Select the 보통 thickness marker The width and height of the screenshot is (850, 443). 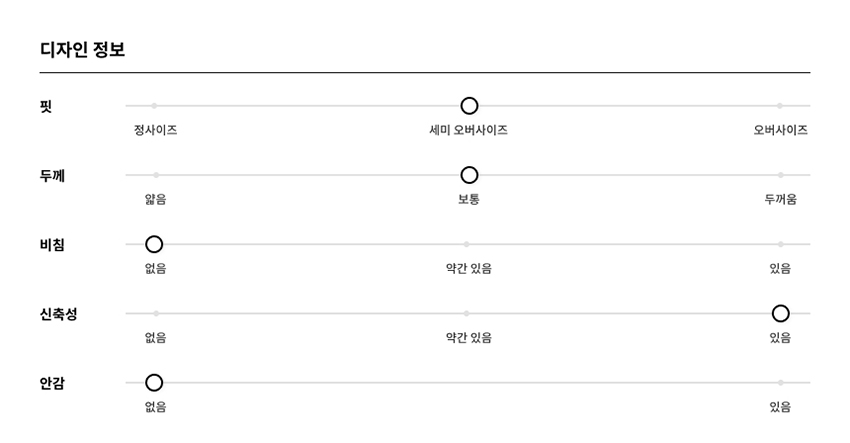pyautogui.click(x=469, y=175)
